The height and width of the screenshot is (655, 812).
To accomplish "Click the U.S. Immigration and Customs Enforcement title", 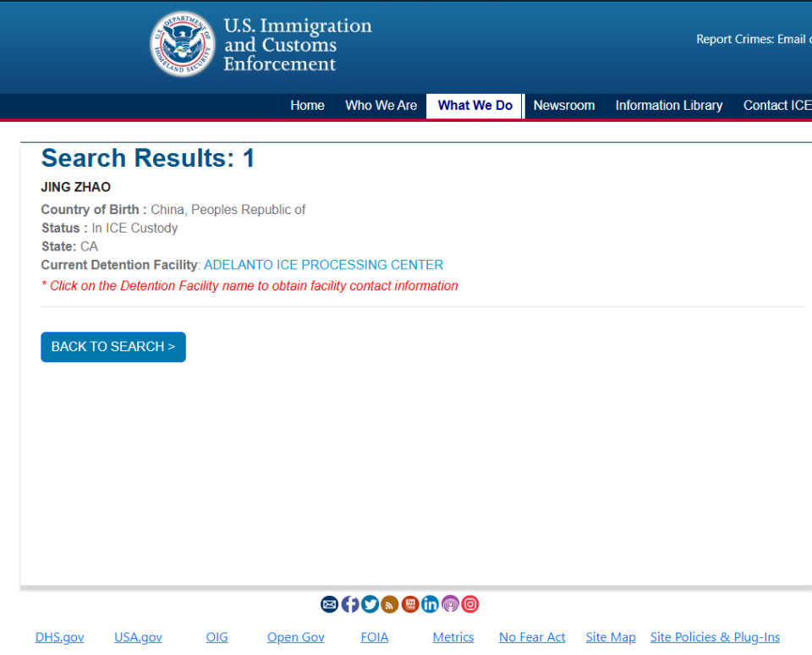I will point(298,45).
